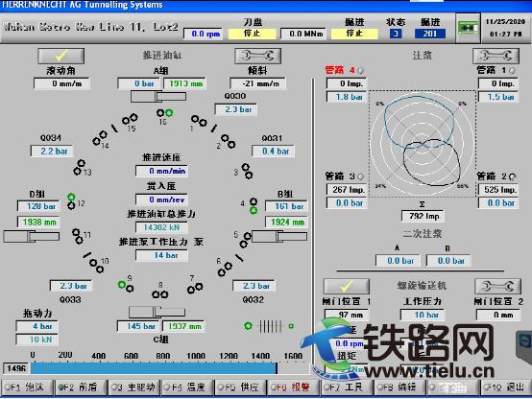
Task: Switch to F2 前盾 front shield screen
Action: pyautogui.click(x=81, y=387)
